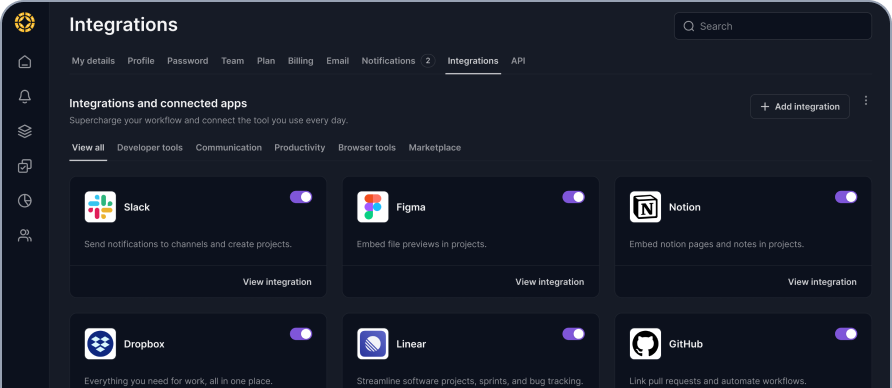Select the stacked layers sidebar icon
Image resolution: width=892 pixels, height=388 pixels.
(24, 131)
